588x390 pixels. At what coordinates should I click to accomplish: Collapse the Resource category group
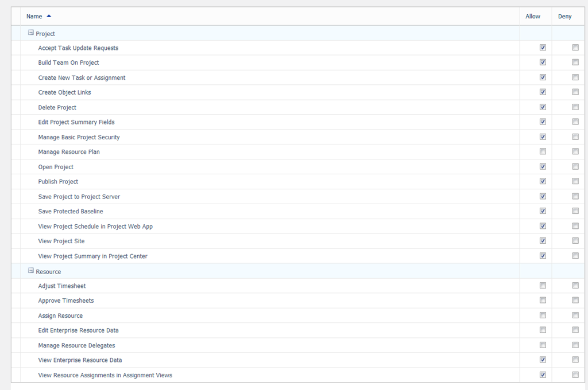pos(31,271)
